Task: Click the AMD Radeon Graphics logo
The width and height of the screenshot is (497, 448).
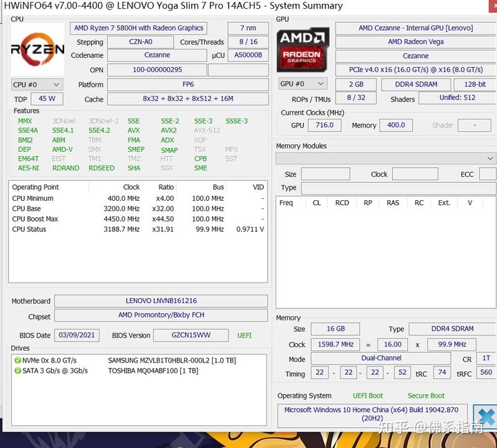Action: [x=302, y=50]
